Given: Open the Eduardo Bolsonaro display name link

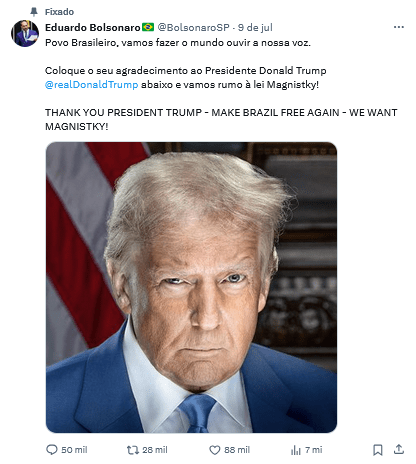Looking at the screenshot, I should tap(93, 27).
